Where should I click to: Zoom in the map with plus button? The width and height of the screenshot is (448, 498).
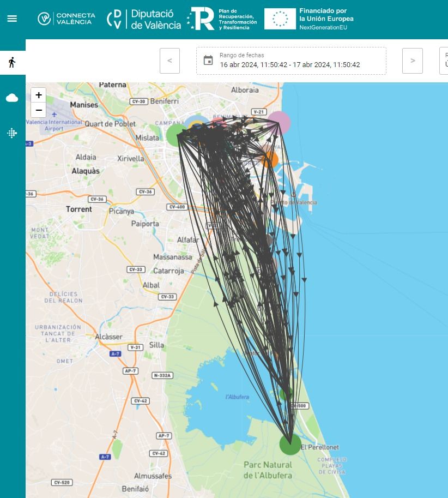39,95
